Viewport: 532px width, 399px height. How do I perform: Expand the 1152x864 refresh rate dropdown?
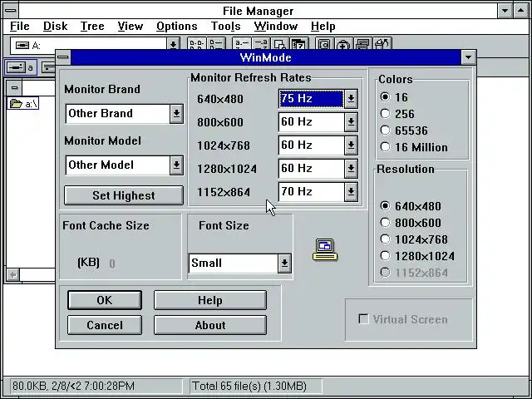351,192
